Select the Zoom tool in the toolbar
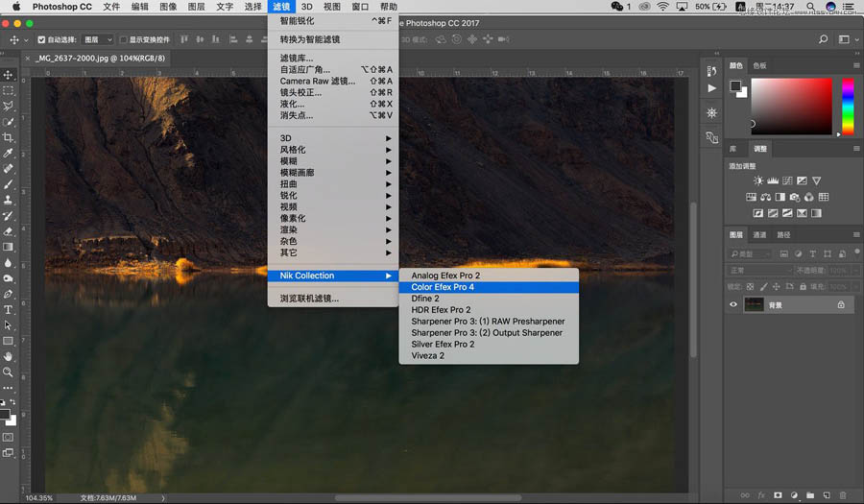The width and height of the screenshot is (864, 504). pyautogui.click(x=8, y=372)
